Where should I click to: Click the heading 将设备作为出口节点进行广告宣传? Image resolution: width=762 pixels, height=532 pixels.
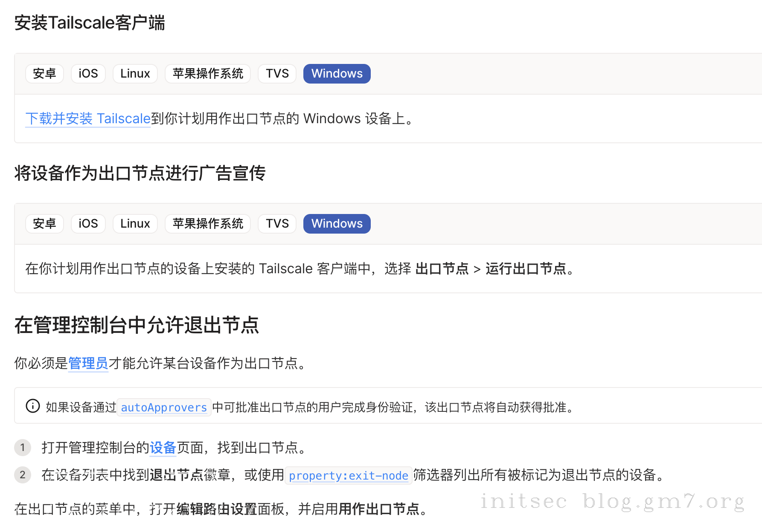tap(140, 173)
